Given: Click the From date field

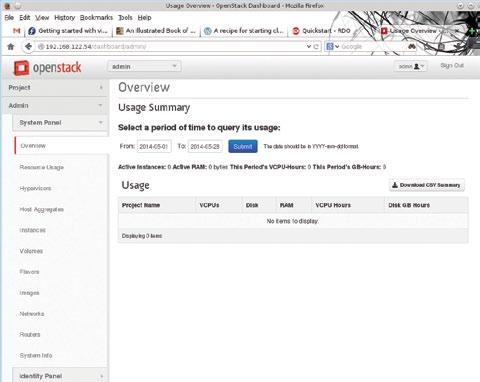Looking at the screenshot, I should coord(154,146).
